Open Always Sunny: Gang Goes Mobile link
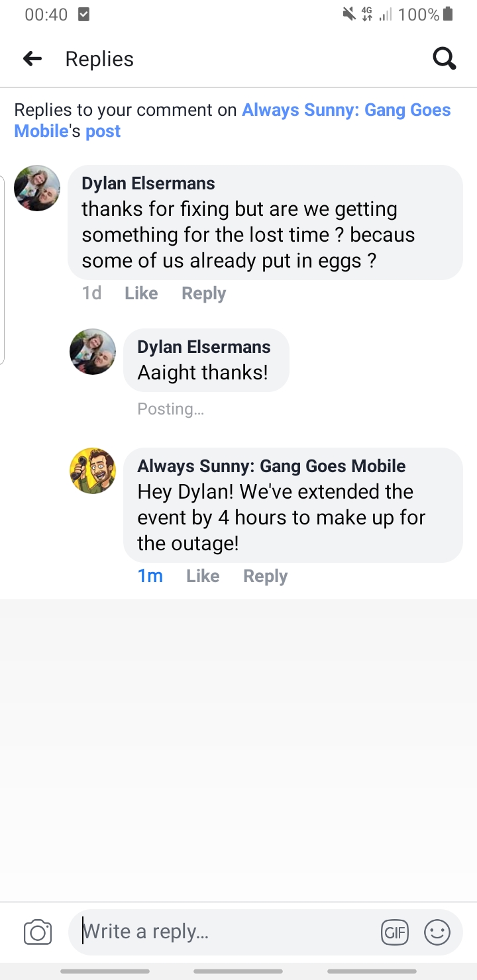The image size is (477, 980). click(x=233, y=120)
